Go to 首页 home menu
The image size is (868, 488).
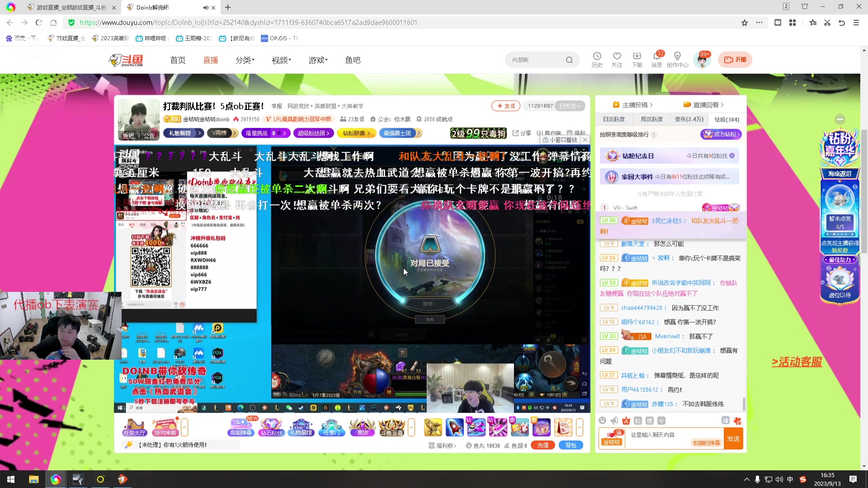178,60
